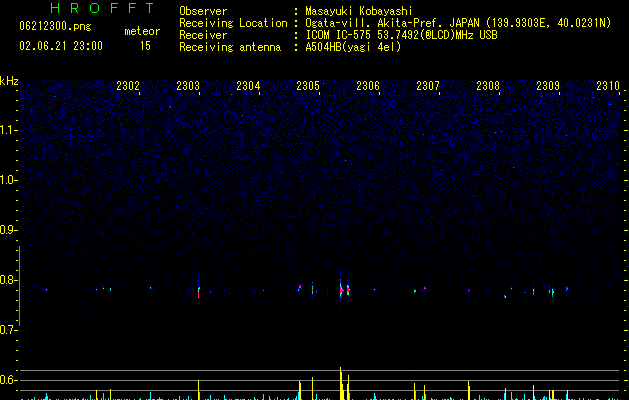The width and height of the screenshot is (629, 400).
Task: Click the yellow level peak at 2303
Action: [x=199, y=390]
